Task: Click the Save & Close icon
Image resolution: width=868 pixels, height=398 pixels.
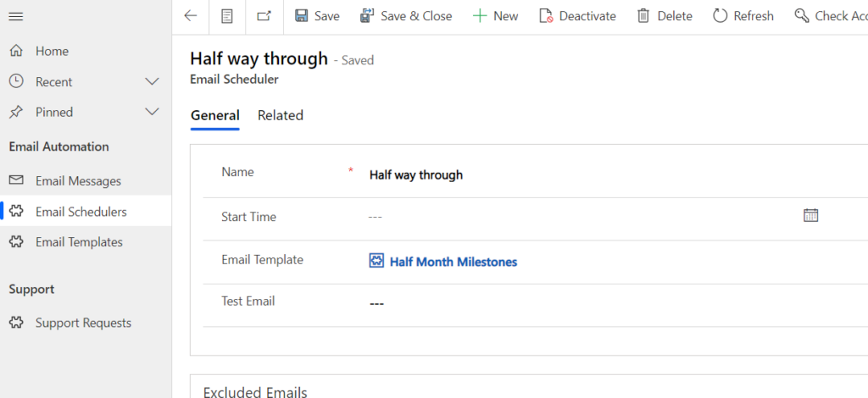Action: (x=367, y=16)
